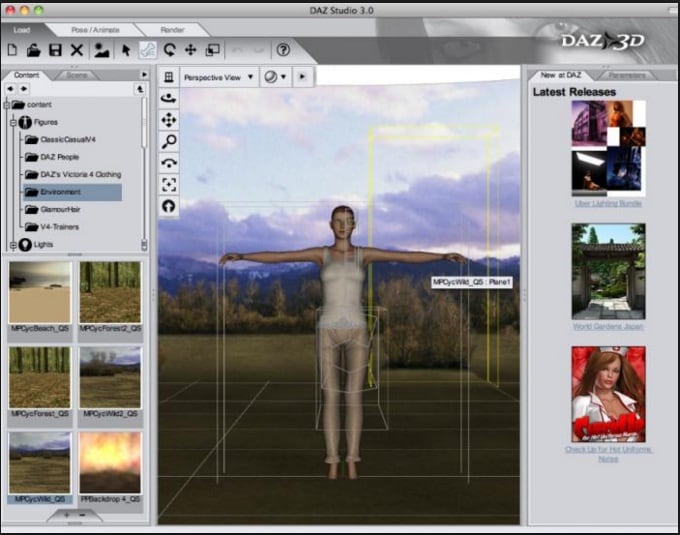Collapse the Figures tree node
The image size is (680, 535).
[x=13, y=123]
